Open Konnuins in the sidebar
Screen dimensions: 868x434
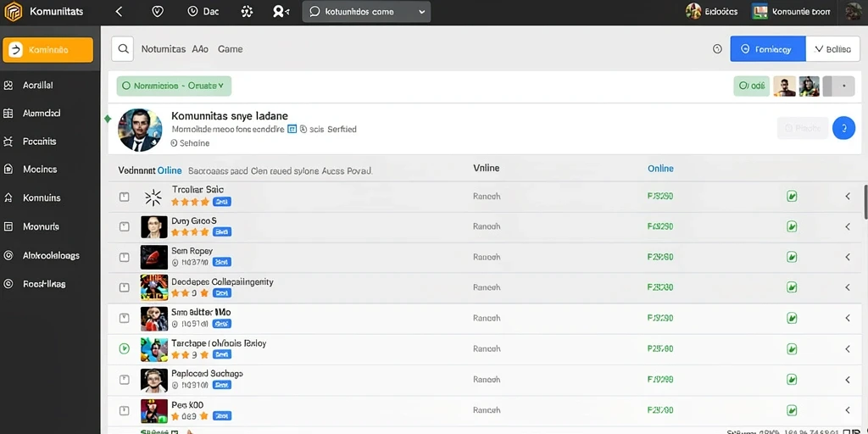42,198
